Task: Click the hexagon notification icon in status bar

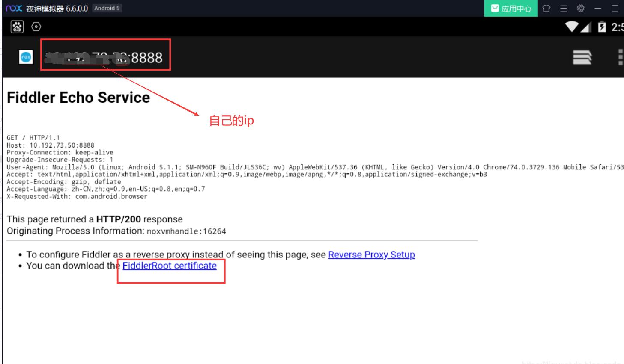Action: (36, 27)
